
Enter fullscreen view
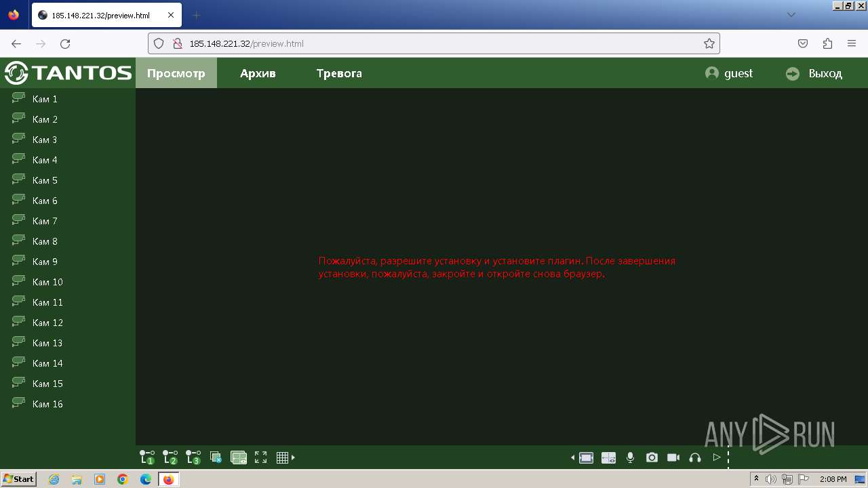260,457
